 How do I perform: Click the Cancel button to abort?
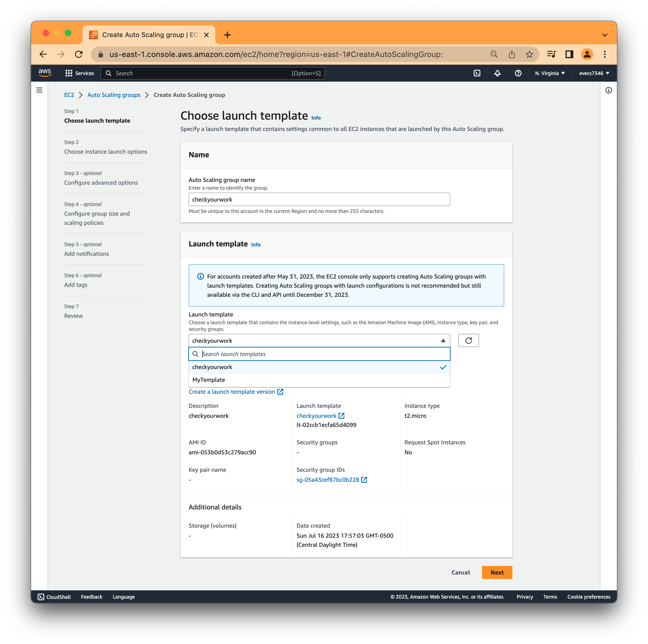[x=461, y=572]
